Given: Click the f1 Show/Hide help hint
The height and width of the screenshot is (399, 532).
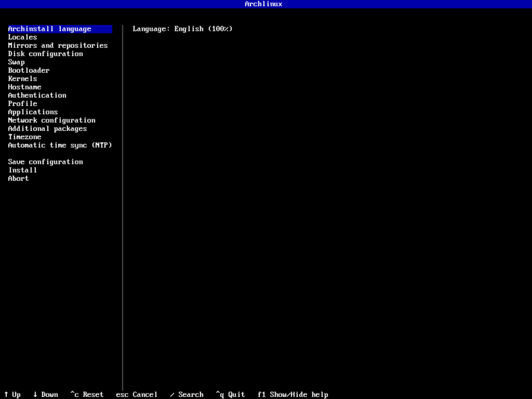Looking at the screenshot, I should [x=293, y=395].
